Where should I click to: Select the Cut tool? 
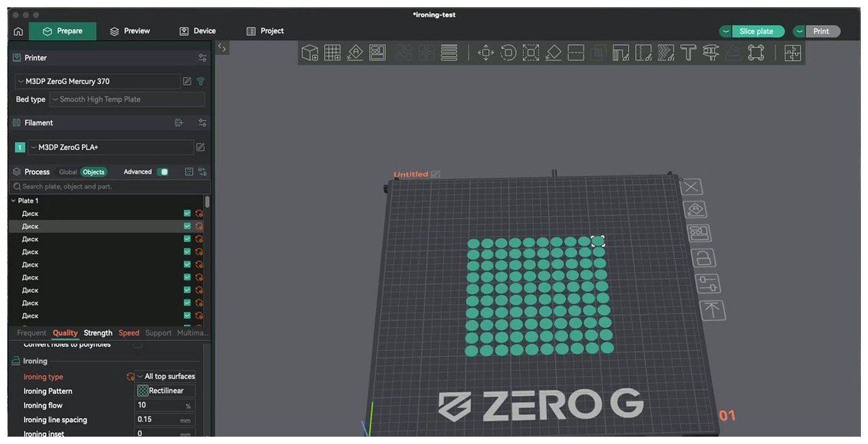(x=576, y=53)
